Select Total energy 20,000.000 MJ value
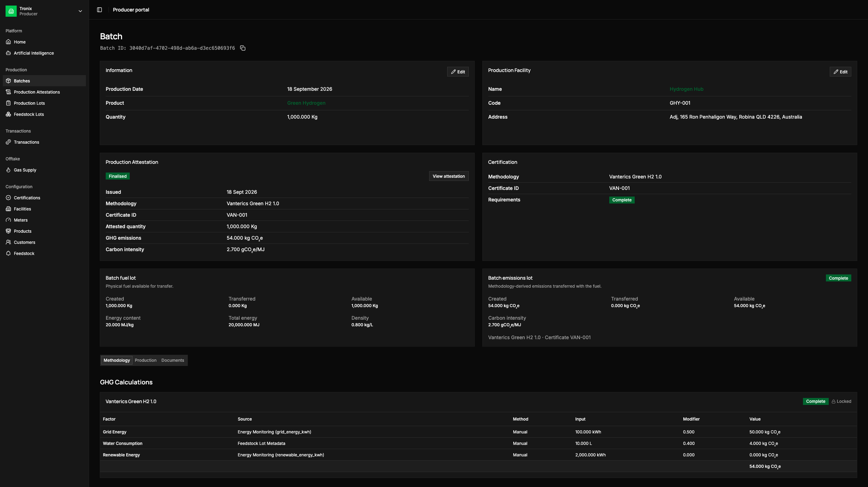 point(244,325)
